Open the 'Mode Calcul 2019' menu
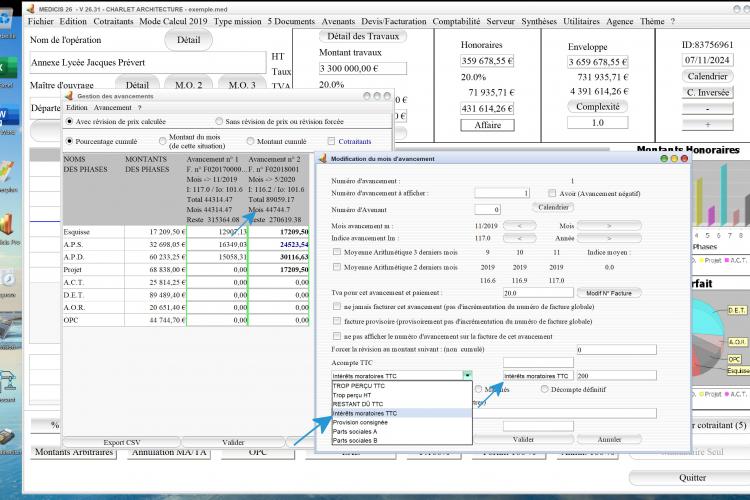750x500 pixels. pos(173,22)
